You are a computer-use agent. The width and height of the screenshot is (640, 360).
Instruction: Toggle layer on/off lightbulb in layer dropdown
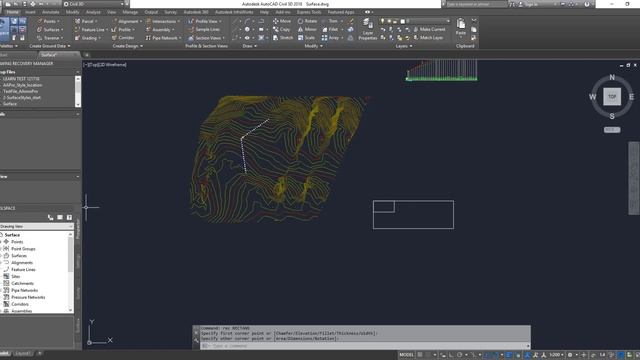pos(382,21)
